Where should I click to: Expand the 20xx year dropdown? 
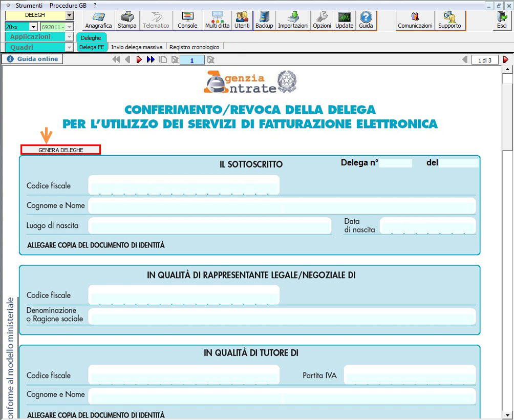click(x=33, y=27)
